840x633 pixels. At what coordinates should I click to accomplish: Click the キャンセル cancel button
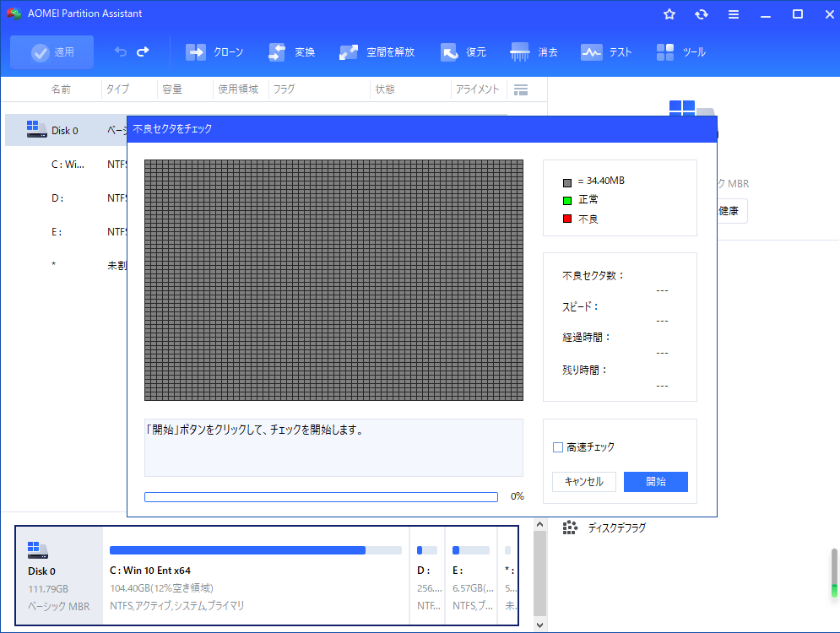(x=584, y=481)
